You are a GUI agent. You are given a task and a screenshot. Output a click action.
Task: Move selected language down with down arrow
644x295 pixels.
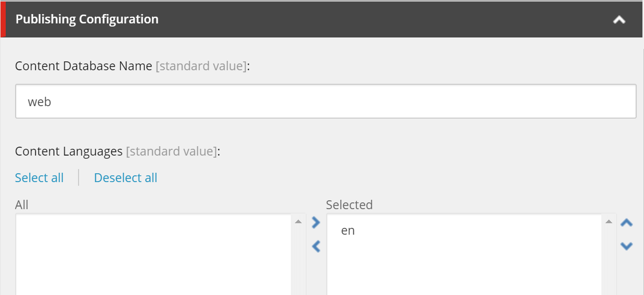[x=627, y=246]
